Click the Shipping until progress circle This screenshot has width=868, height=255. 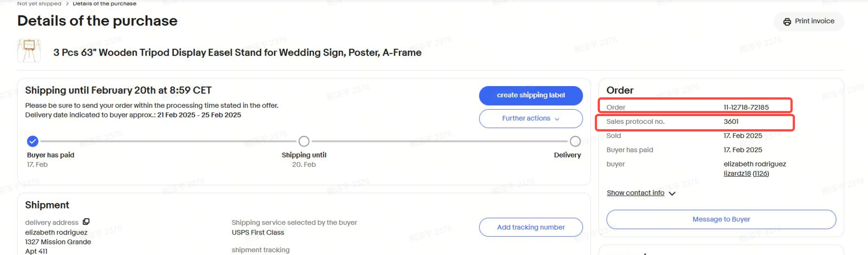click(304, 141)
